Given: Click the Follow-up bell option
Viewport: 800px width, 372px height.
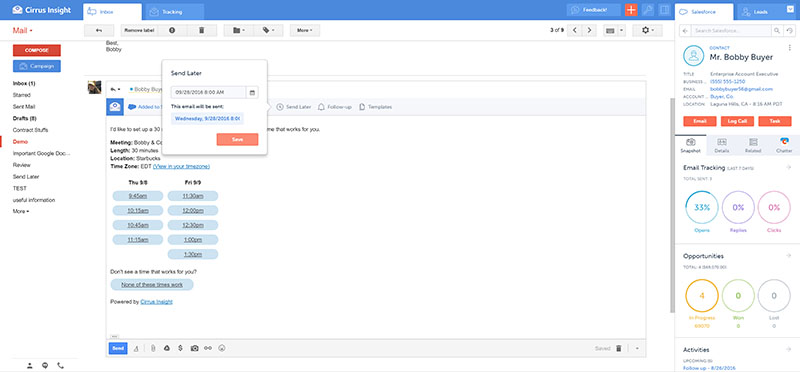Looking at the screenshot, I should [x=336, y=107].
